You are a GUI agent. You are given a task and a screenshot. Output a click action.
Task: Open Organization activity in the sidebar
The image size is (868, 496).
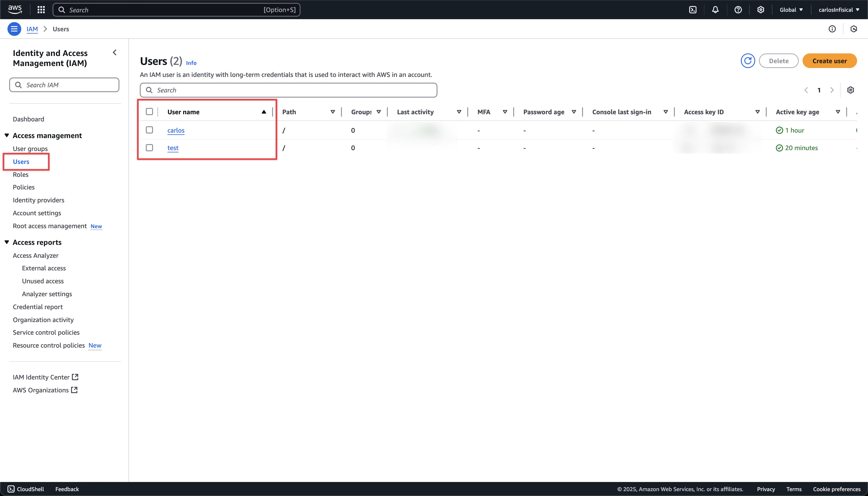click(43, 320)
